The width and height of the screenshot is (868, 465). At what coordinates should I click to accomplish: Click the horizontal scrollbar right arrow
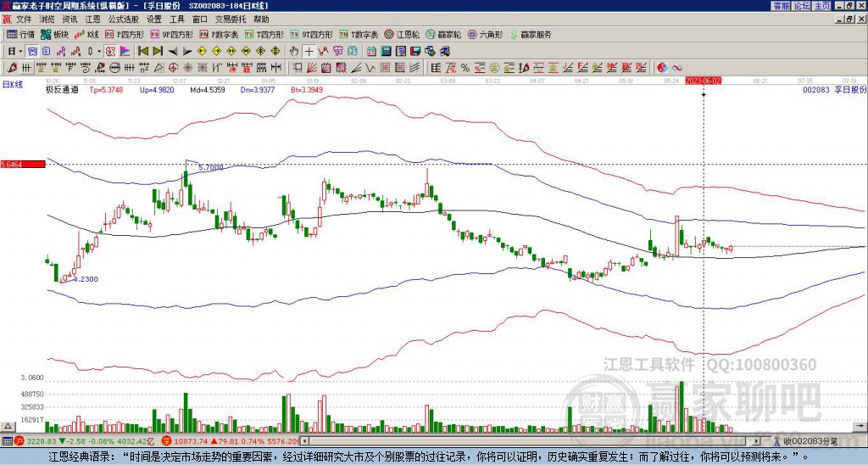[x=757, y=441]
